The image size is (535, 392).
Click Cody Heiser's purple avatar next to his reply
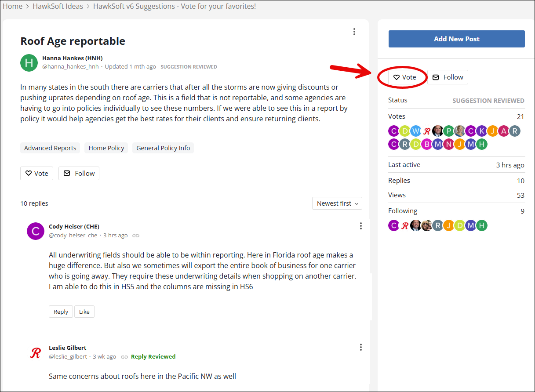point(35,231)
